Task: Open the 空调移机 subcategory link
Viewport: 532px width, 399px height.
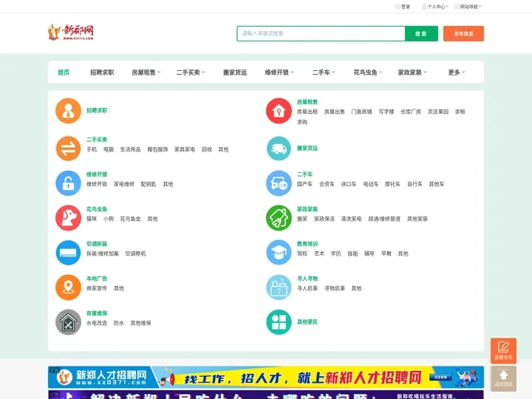Action: [x=136, y=253]
